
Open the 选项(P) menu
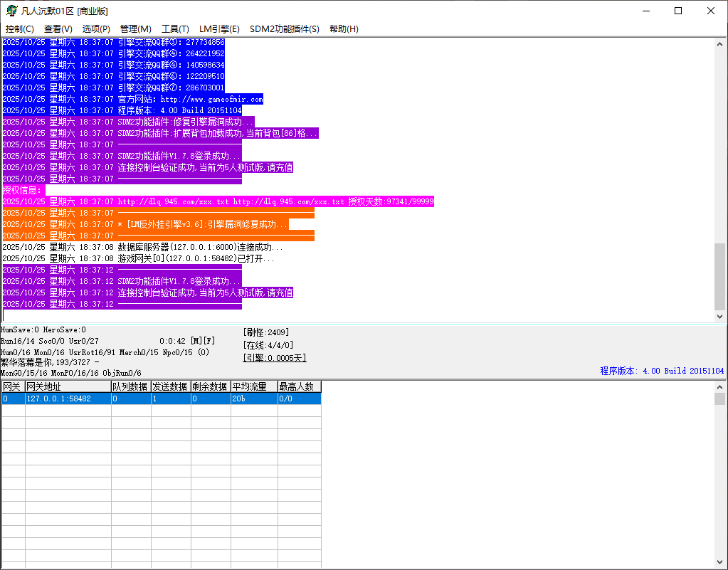click(x=96, y=29)
